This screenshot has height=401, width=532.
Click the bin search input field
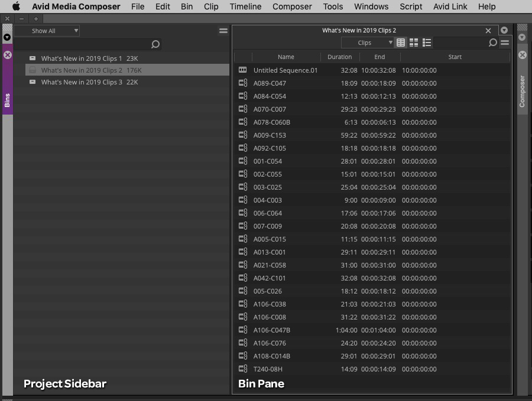[460, 43]
